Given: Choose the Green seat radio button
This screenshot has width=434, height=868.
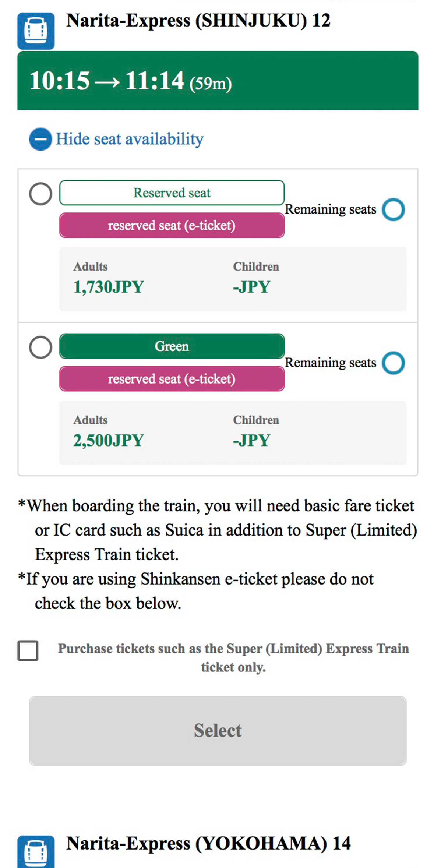Looking at the screenshot, I should [40, 347].
